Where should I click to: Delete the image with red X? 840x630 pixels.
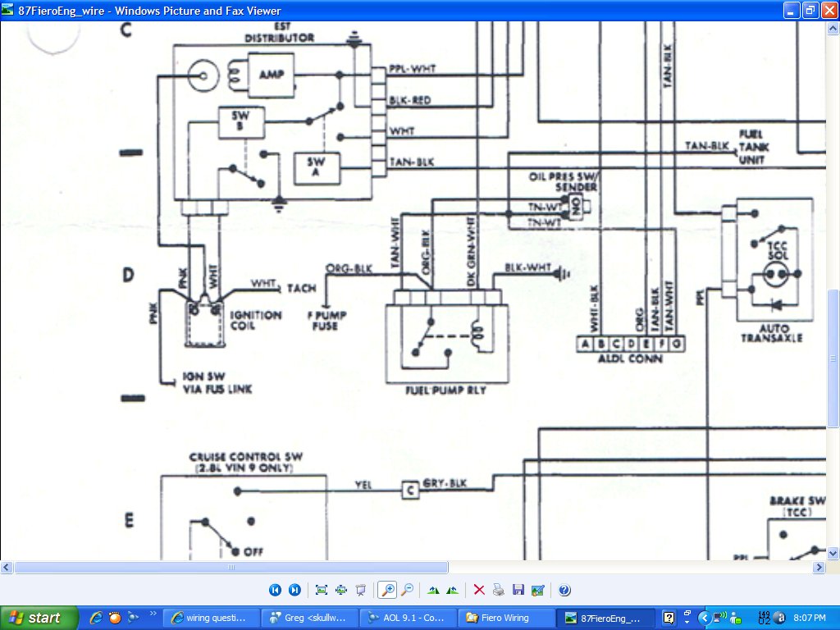click(480, 590)
